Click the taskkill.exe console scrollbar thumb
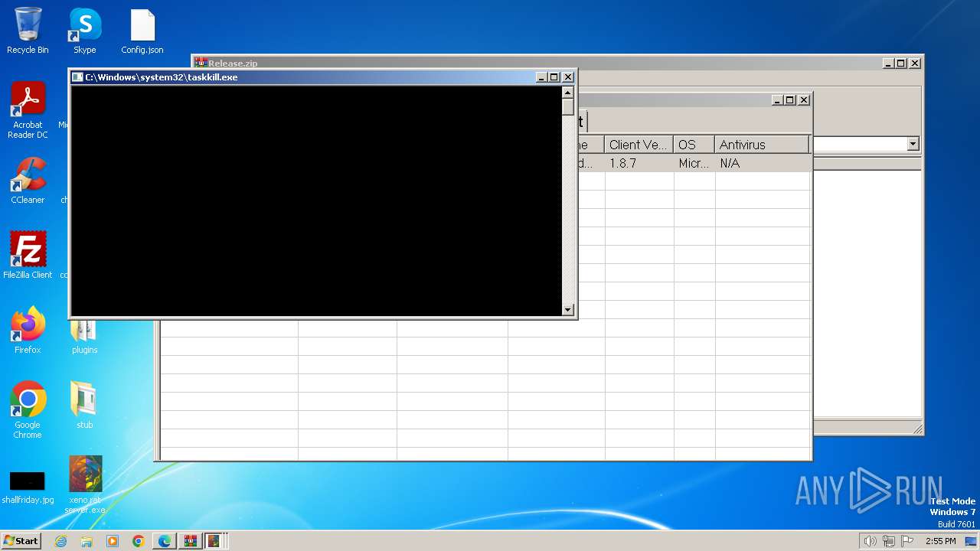 tap(567, 107)
